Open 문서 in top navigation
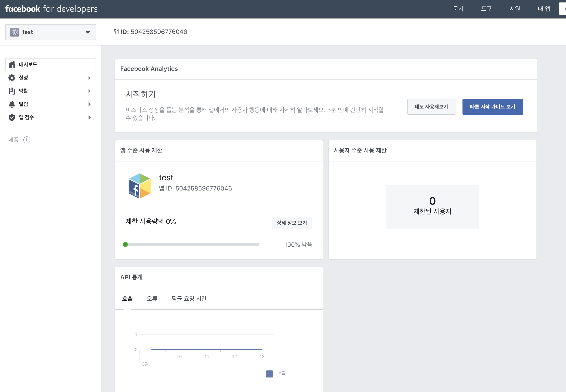566x392 pixels. click(458, 9)
